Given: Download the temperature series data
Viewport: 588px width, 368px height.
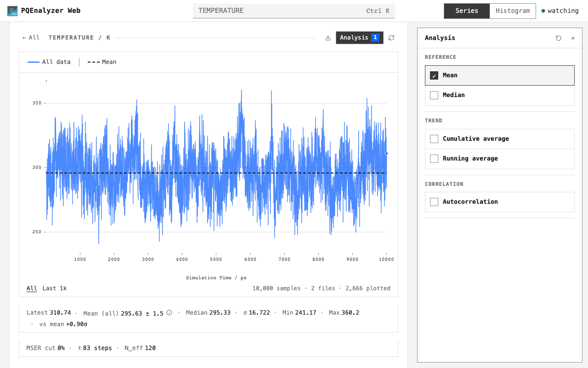Looking at the screenshot, I should [328, 38].
